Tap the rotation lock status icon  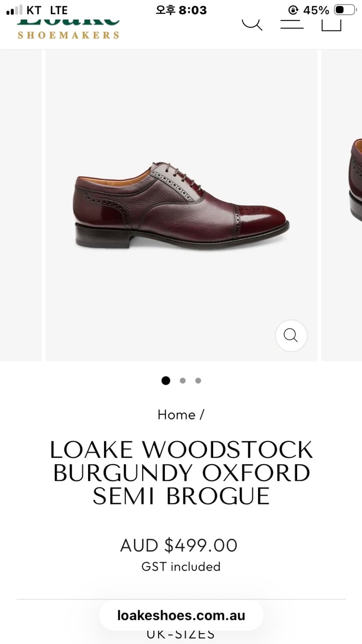pos(293,10)
